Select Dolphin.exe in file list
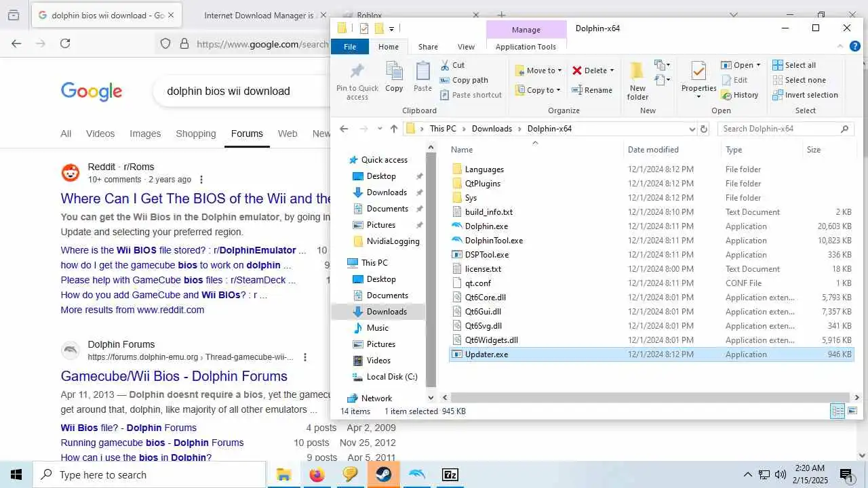This screenshot has height=488, width=868. [x=486, y=226]
